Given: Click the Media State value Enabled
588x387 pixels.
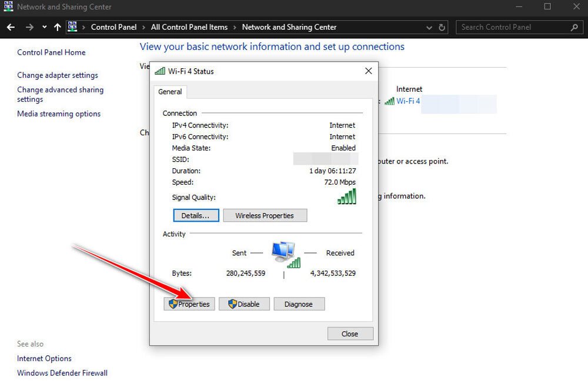Looking at the screenshot, I should tap(343, 148).
